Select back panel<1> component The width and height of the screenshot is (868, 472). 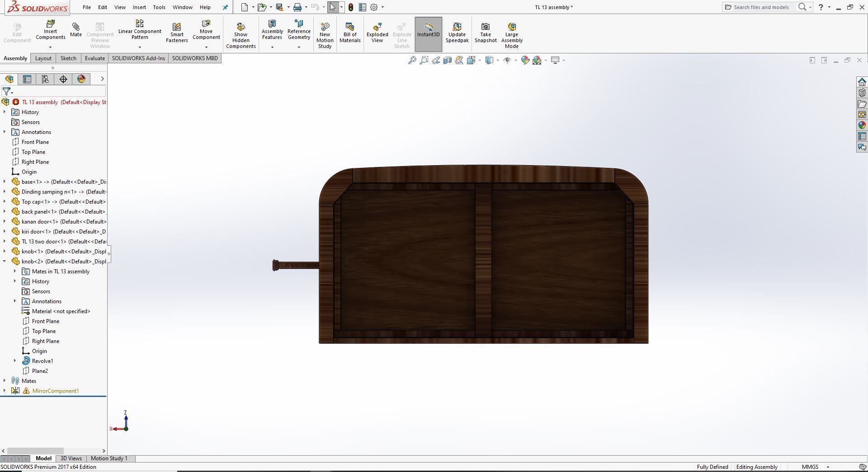pos(64,212)
